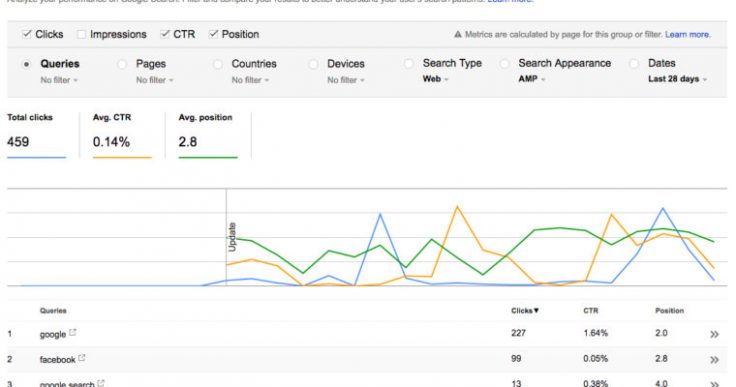This screenshot has width=736, height=387.
Task: Uncheck the Clicks checkbox
Action: point(27,34)
